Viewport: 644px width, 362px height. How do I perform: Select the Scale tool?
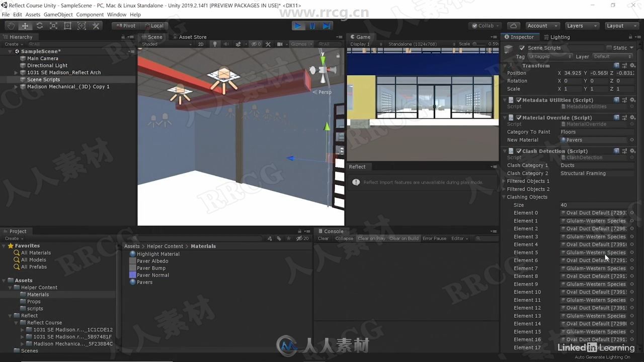point(53,26)
